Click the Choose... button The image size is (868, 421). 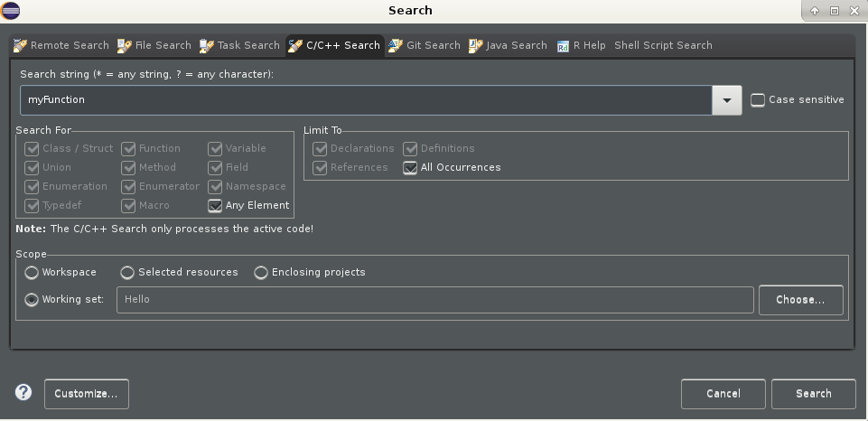(x=800, y=300)
